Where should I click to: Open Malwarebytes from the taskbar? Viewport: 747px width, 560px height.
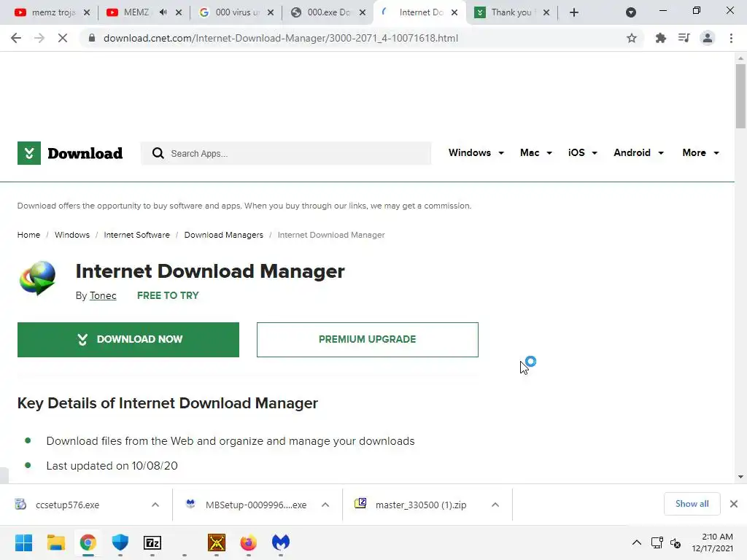[x=281, y=542]
